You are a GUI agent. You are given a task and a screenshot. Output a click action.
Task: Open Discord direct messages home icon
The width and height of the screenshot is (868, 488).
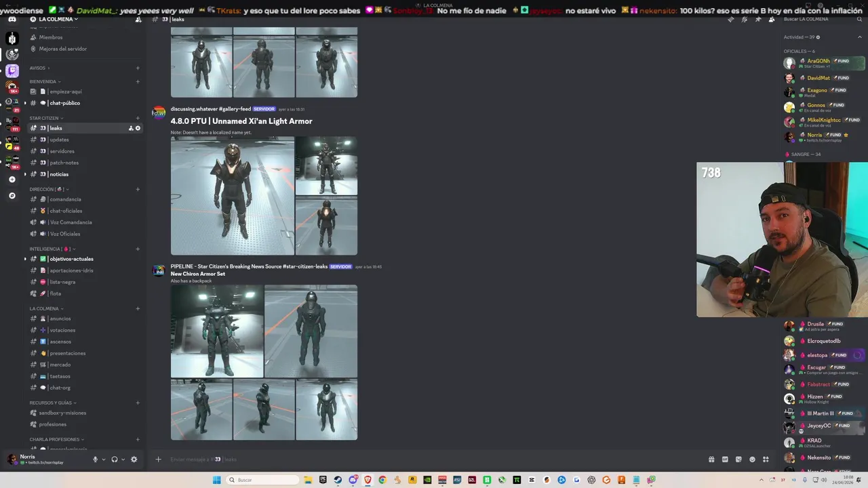point(12,19)
